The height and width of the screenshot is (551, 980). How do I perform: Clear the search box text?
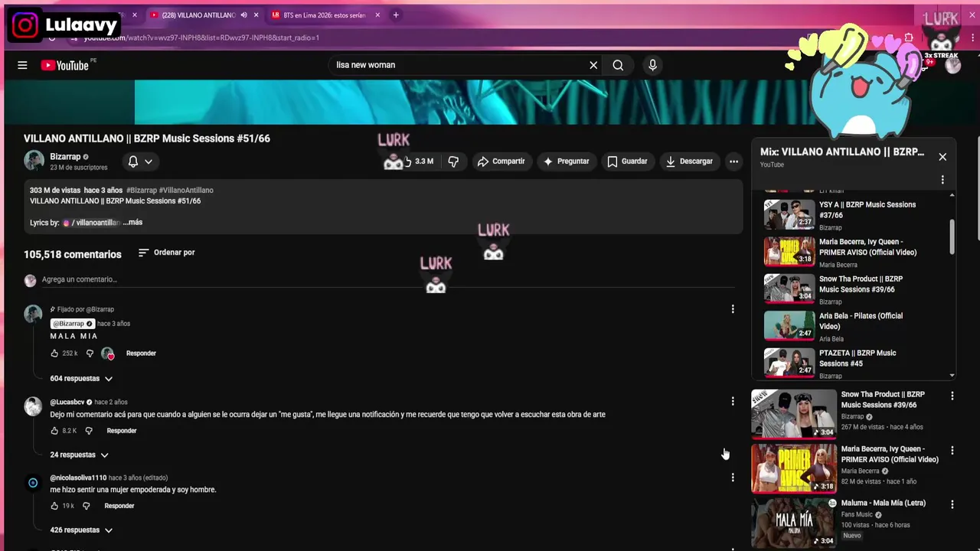click(593, 65)
